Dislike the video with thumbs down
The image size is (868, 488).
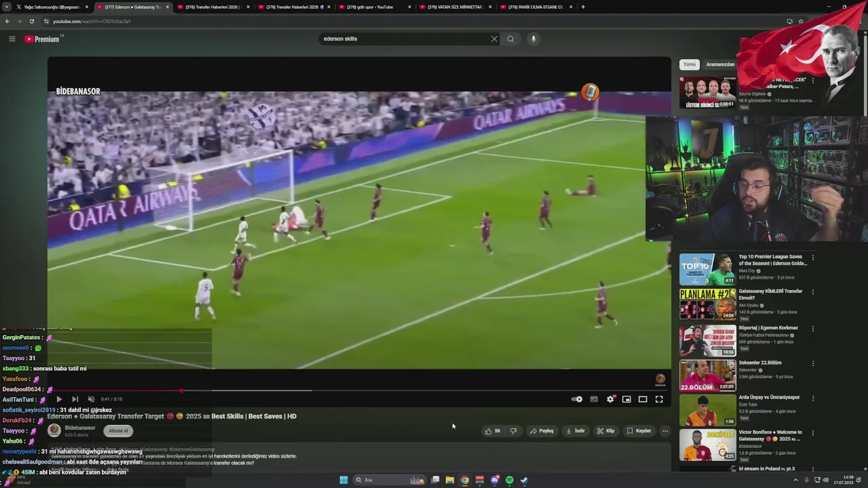pyautogui.click(x=513, y=431)
